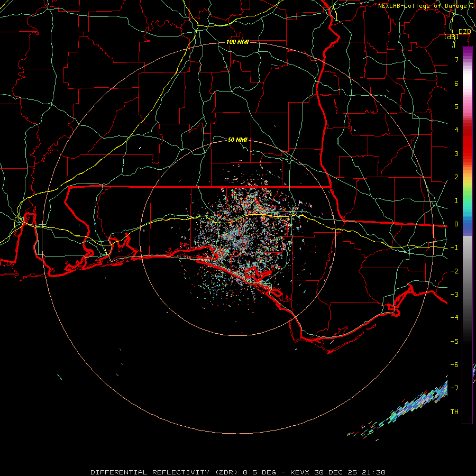Click the -5 value on the color scale
The image size is (476, 476).
pos(454,342)
